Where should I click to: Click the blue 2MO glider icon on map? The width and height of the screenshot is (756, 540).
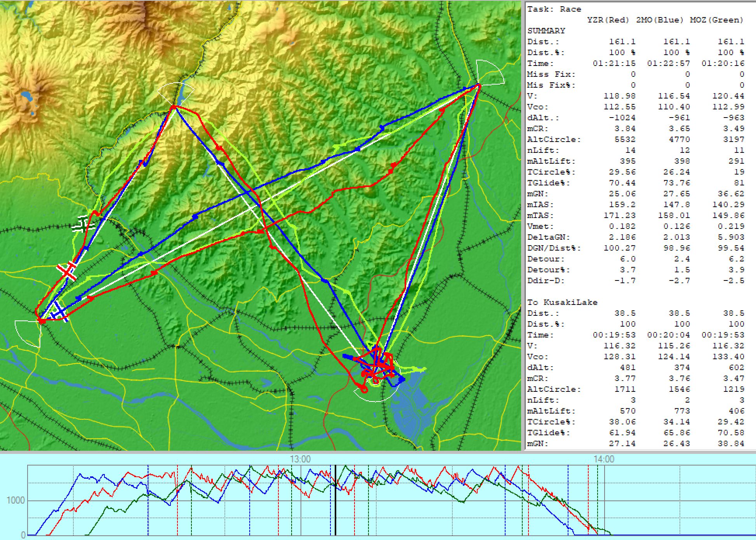point(60,312)
